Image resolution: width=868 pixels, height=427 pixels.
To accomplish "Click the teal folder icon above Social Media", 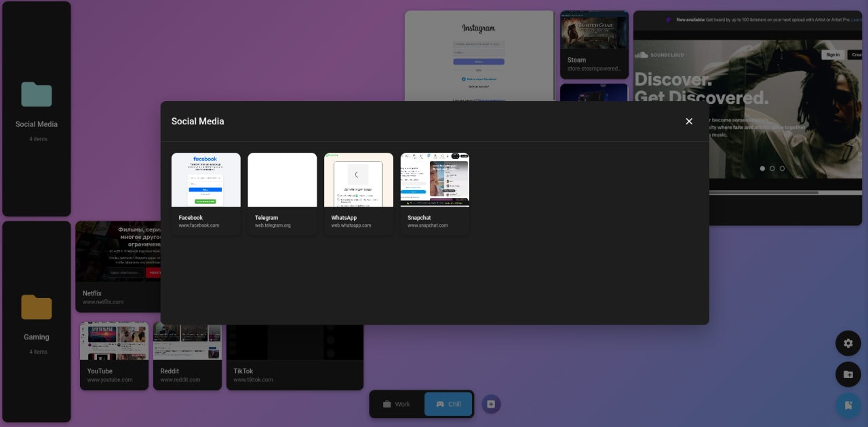I will point(37,95).
